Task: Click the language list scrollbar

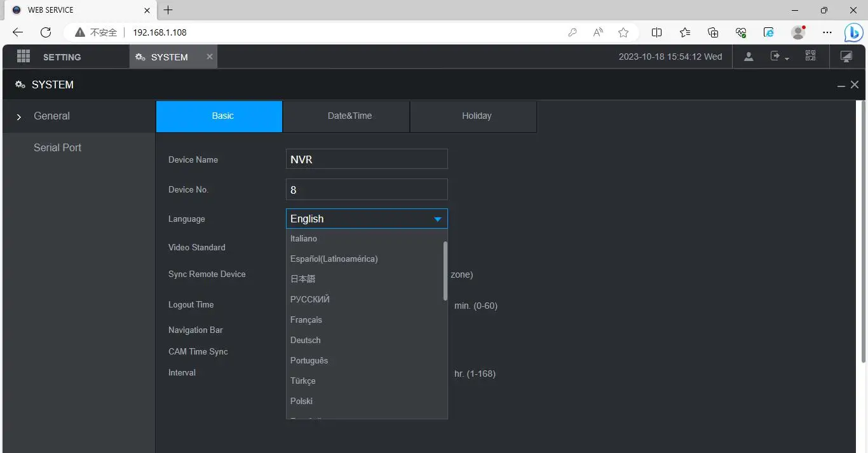Action: (445, 271)
